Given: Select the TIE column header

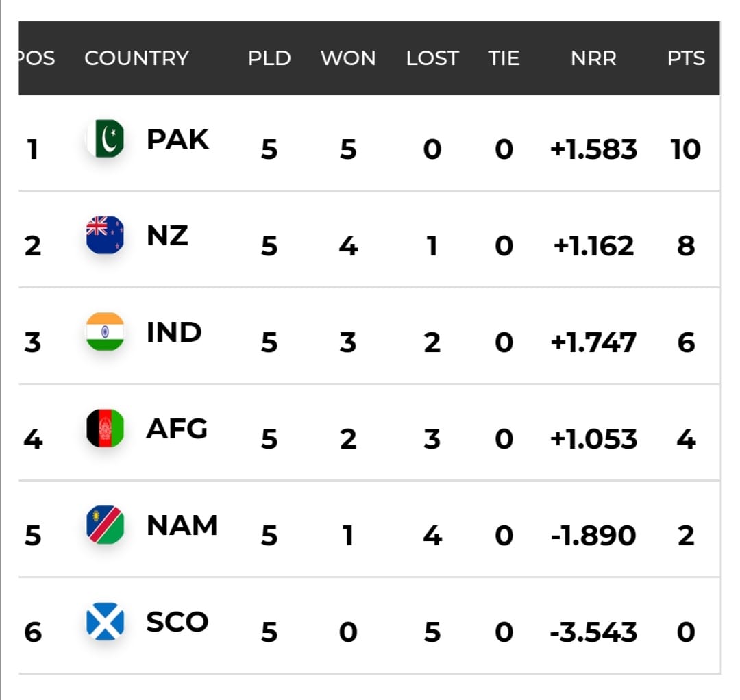Looking at the screenshot, I should [504, 58].
